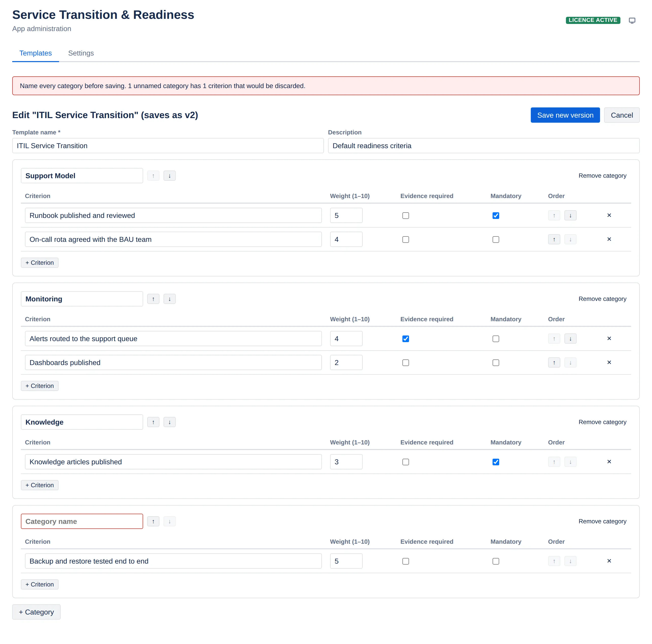Check Mandatory for Backup and restore

[x=496, y=561]
